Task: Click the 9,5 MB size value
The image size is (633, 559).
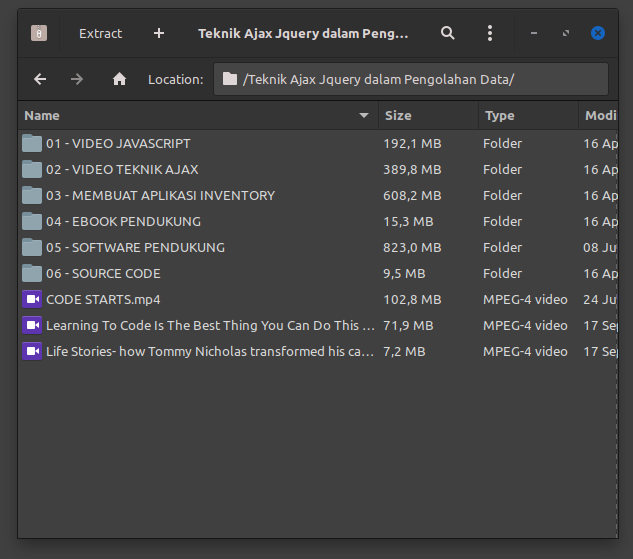Action: pyautogui.click(x=404, y=274)
